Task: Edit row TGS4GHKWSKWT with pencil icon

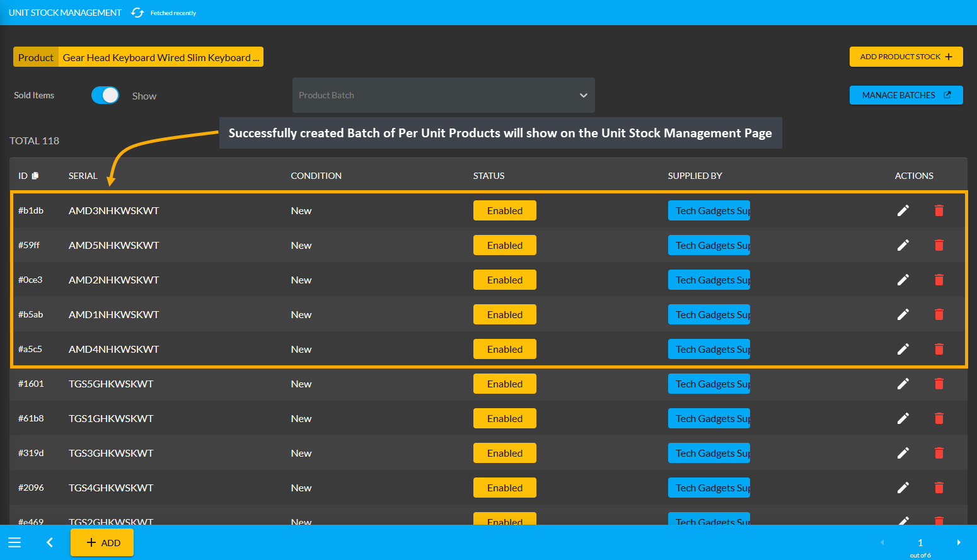Action: pyautogui.click(x=903, y=488)
